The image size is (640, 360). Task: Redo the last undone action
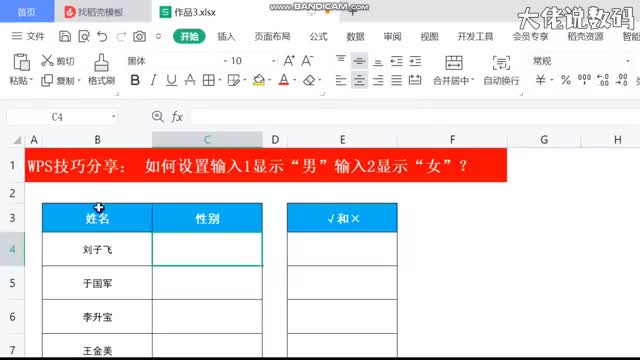coord(121,37)
